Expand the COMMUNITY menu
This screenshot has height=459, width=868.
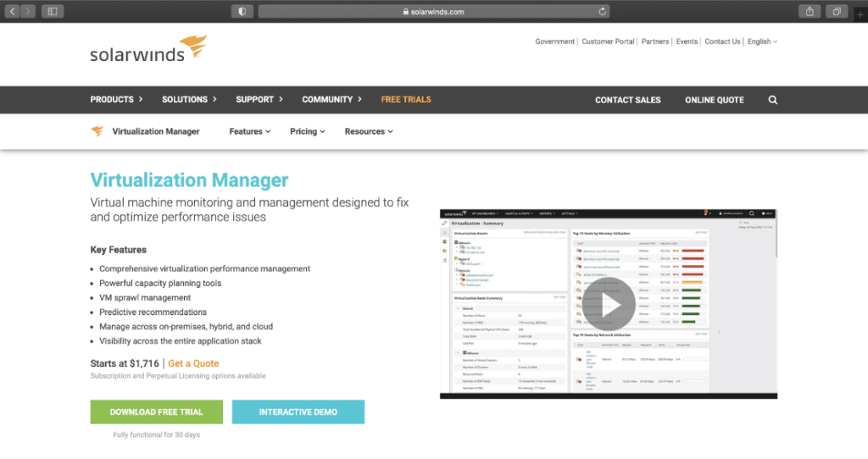tap(331, 100)
